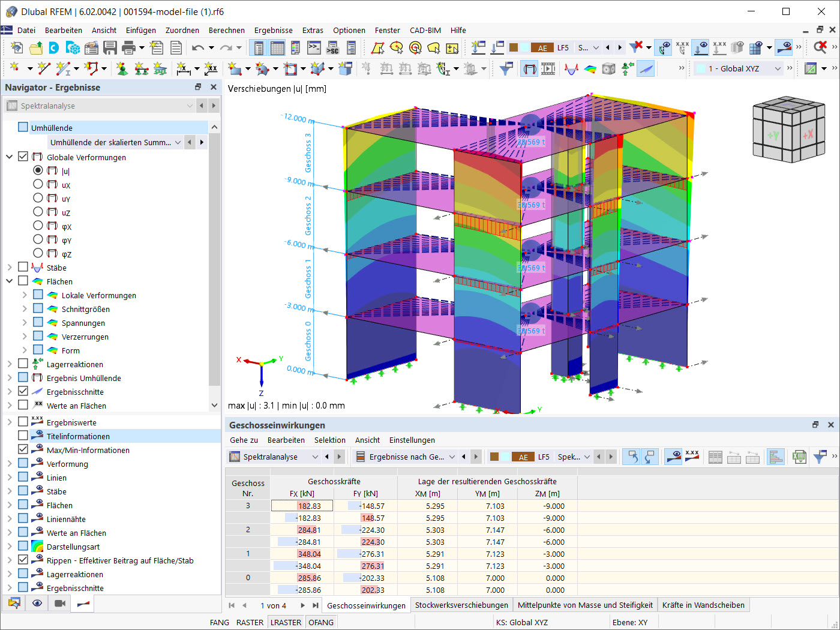840x630 pixels.
Task: Uncheck Globale Verformungen checkbox
Action: (23, 157)
